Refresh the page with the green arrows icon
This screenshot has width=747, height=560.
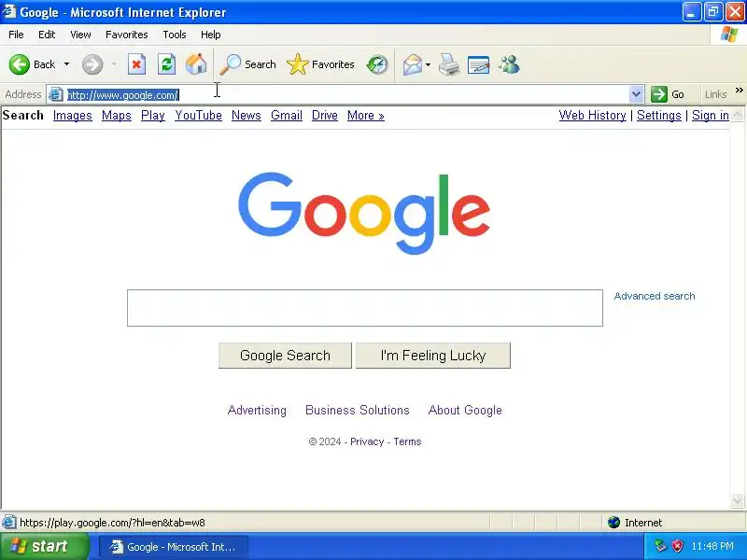click(x=167, y=64)
